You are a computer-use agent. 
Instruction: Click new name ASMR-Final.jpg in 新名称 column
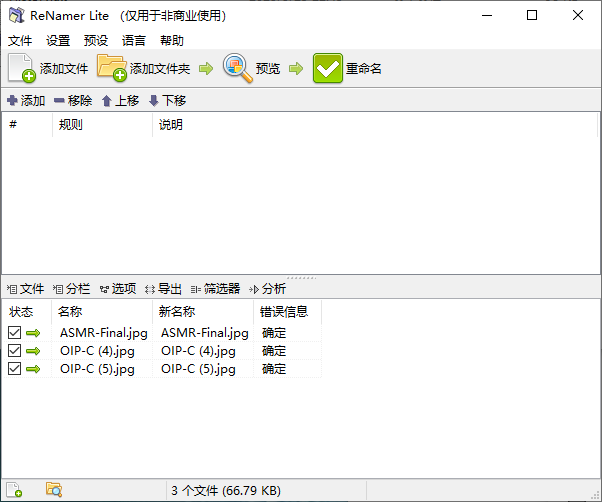(205, 333)
